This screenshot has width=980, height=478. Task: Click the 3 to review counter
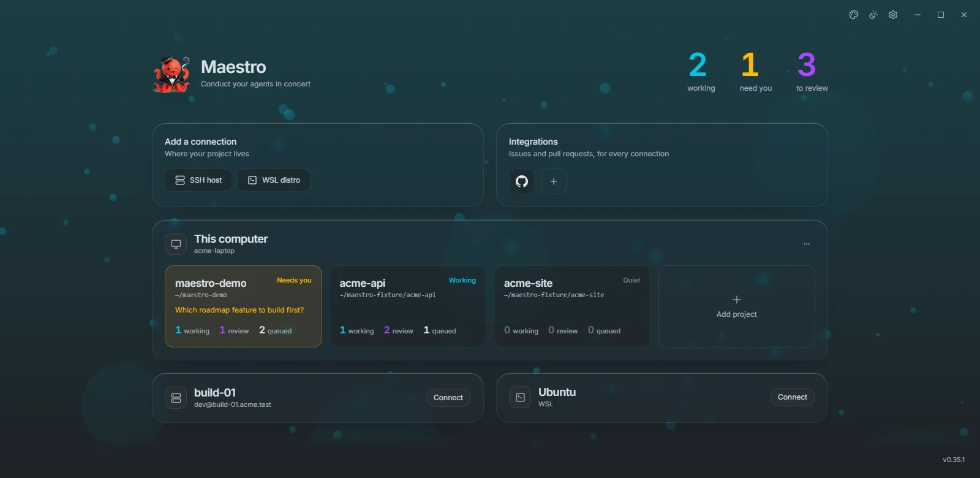click(812, 72)
